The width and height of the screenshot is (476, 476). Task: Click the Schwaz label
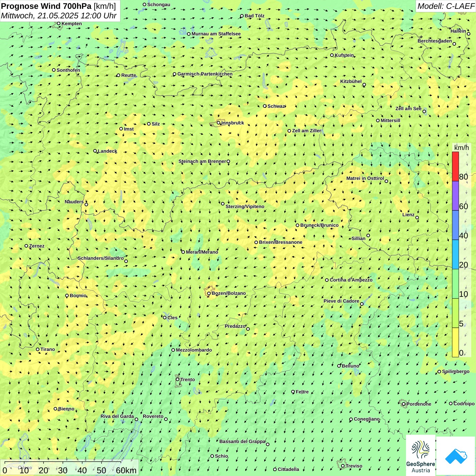276,106
